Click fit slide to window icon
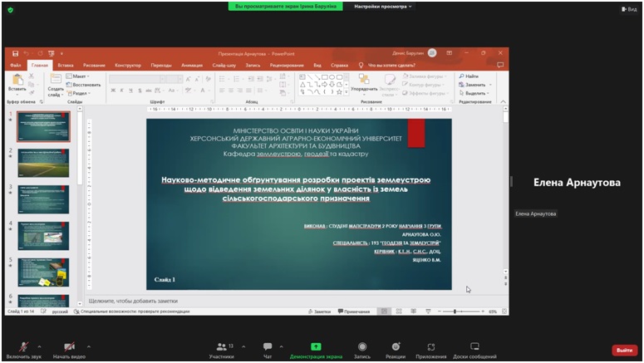Image resolution: width=644 pixels, height=363 pixels. click(504, 311)
